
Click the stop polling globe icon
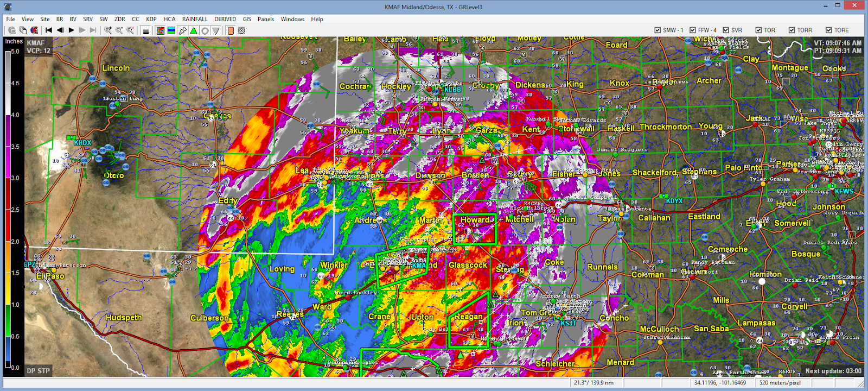click(34, 30)
